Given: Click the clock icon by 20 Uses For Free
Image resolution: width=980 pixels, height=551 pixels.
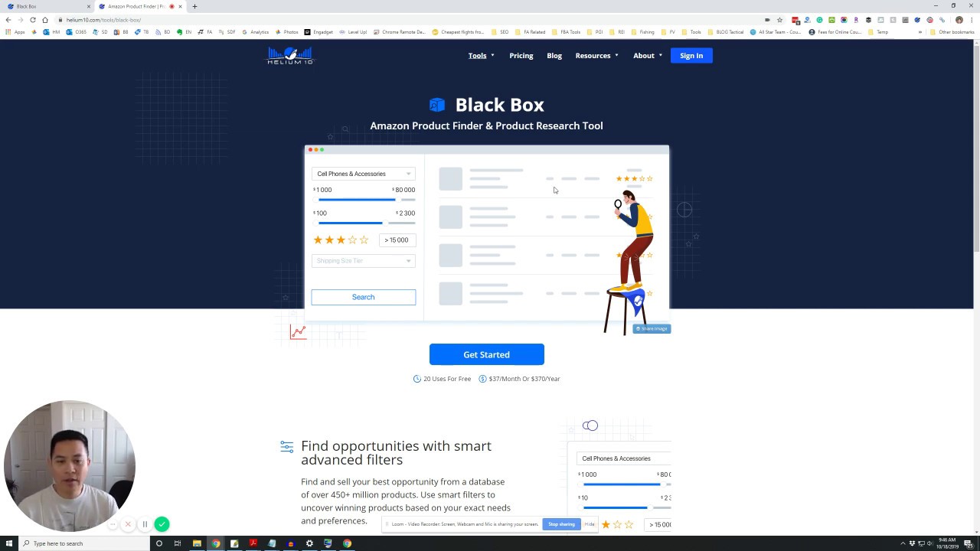Looking at the screenshot, I should point(417,379).
